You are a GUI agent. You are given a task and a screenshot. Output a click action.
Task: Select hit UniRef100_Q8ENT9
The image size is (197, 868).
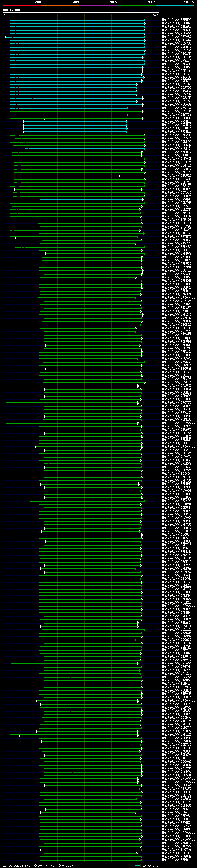pyautogui.click(x=177, y=819)
